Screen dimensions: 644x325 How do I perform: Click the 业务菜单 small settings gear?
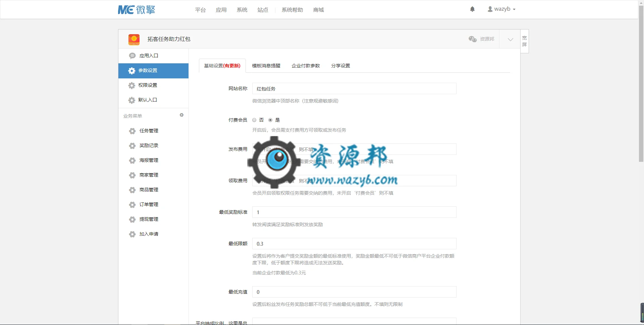pos(181,115)
